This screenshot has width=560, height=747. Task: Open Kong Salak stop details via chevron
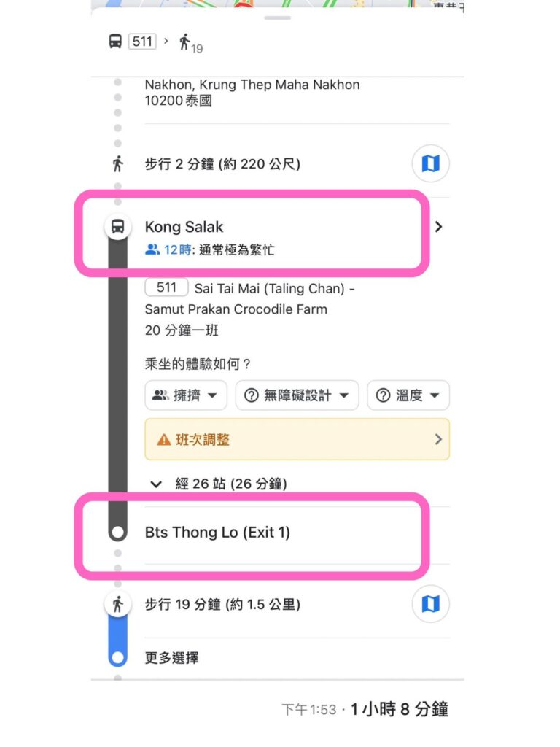(x=438, y=227)
